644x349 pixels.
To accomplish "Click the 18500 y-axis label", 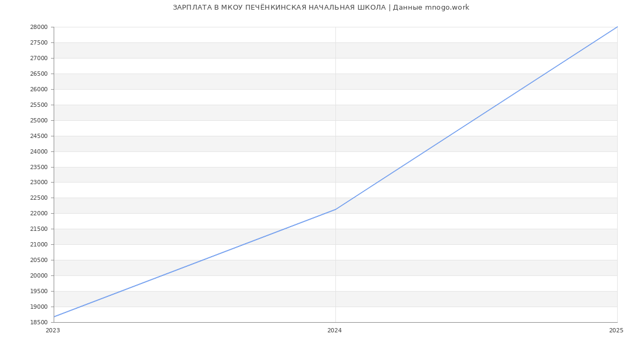I will click(39, 323).
